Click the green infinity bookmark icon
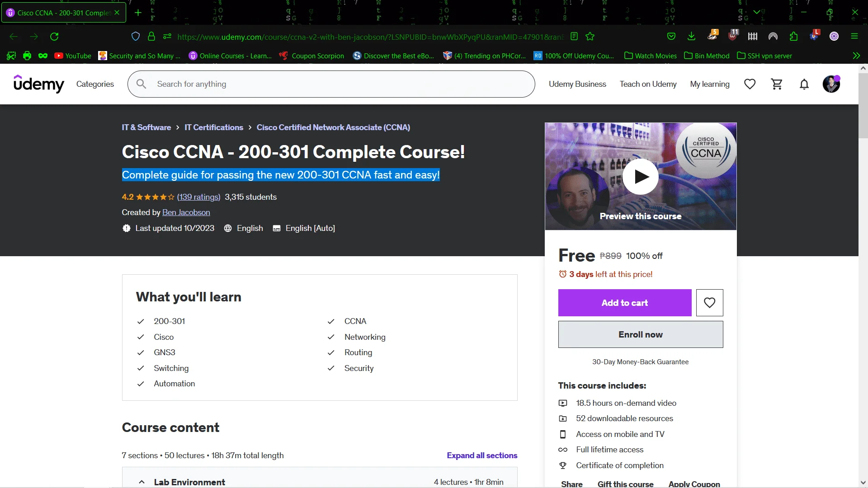This screenshot has width=868, height=488. pos(43,56)
